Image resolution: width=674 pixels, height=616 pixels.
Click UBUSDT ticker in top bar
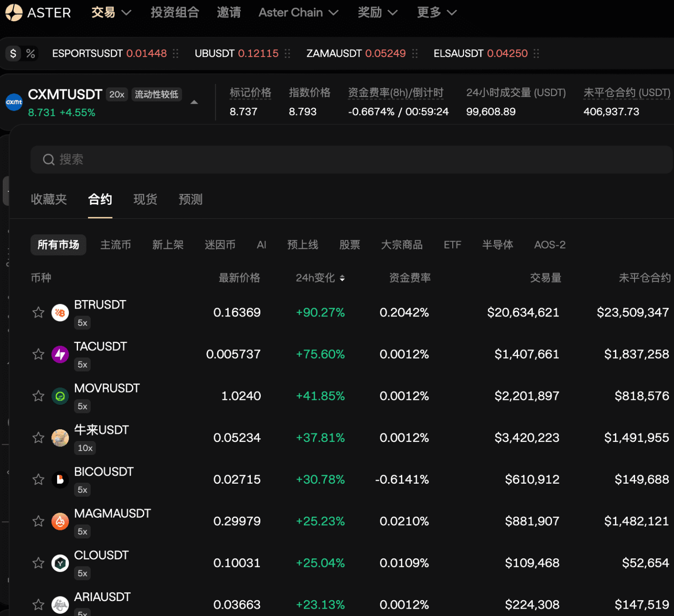coord(236,53)
